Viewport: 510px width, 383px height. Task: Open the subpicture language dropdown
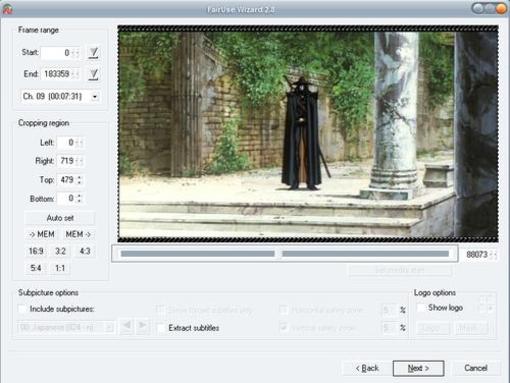click(x=65, y=327)
